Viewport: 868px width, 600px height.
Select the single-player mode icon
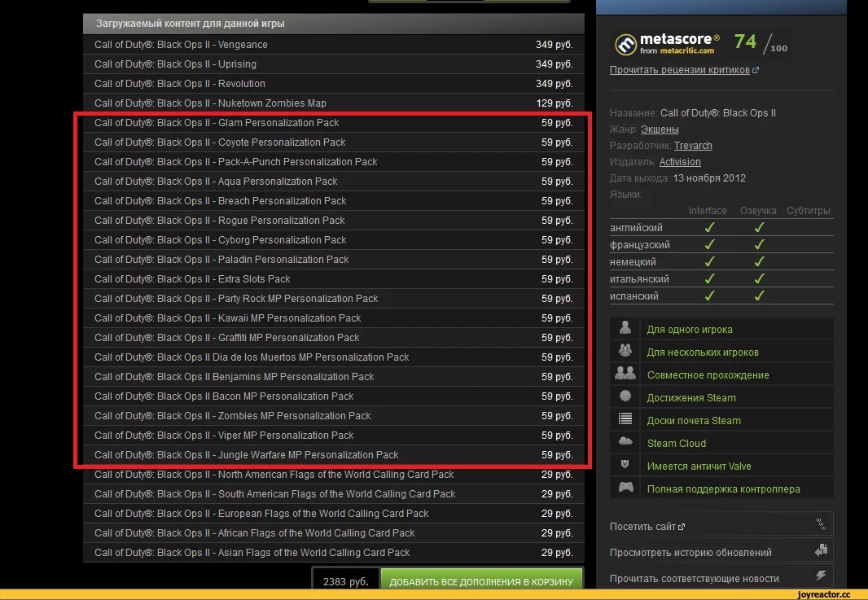624,327
